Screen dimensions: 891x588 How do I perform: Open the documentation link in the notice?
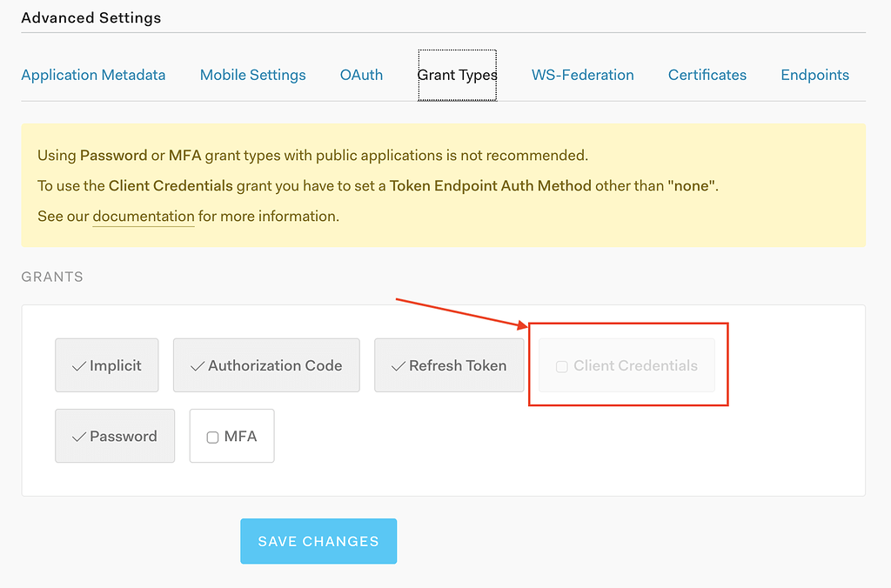click(x=144, y=216)
